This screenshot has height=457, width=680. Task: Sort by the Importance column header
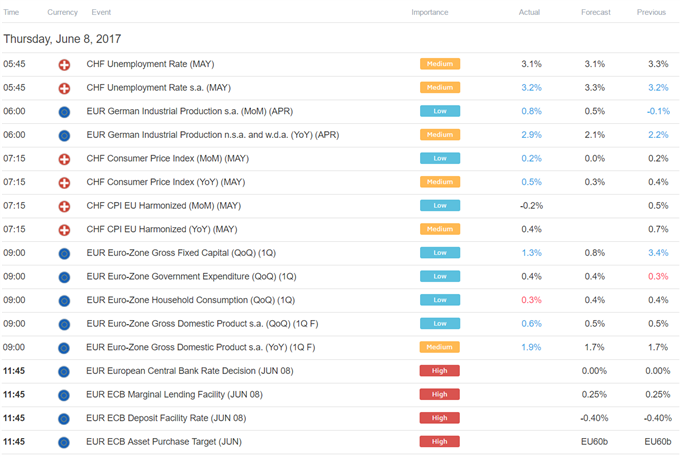point(430,12)
